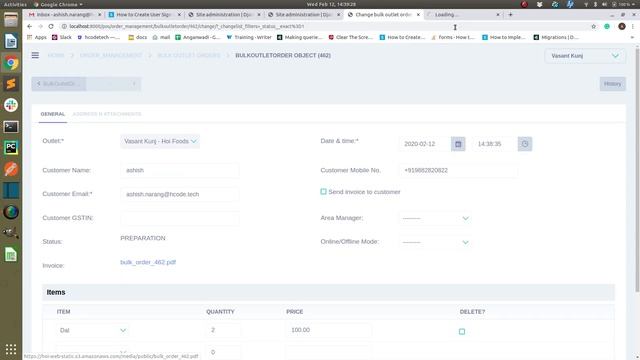This screenshot has width=640, height=360.
Task: Open the bulk_order_462.pdf invoice link
Action: point(148,262)
